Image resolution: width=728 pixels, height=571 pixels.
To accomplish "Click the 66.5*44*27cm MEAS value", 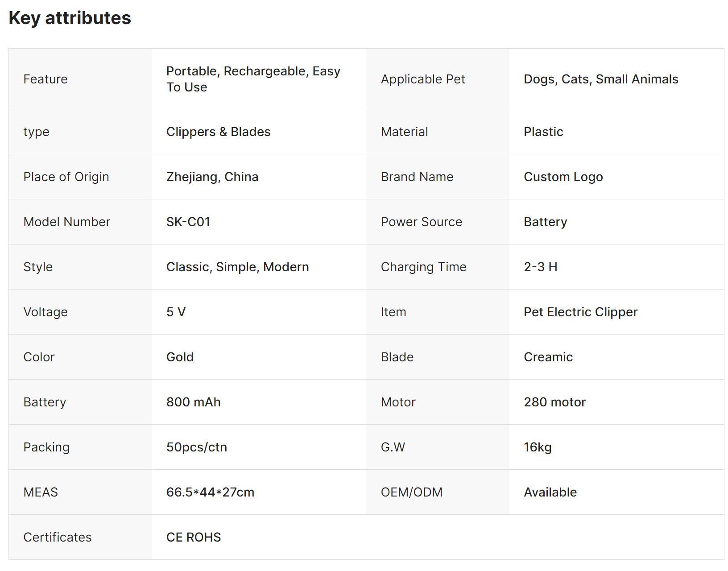I will 210,492.
